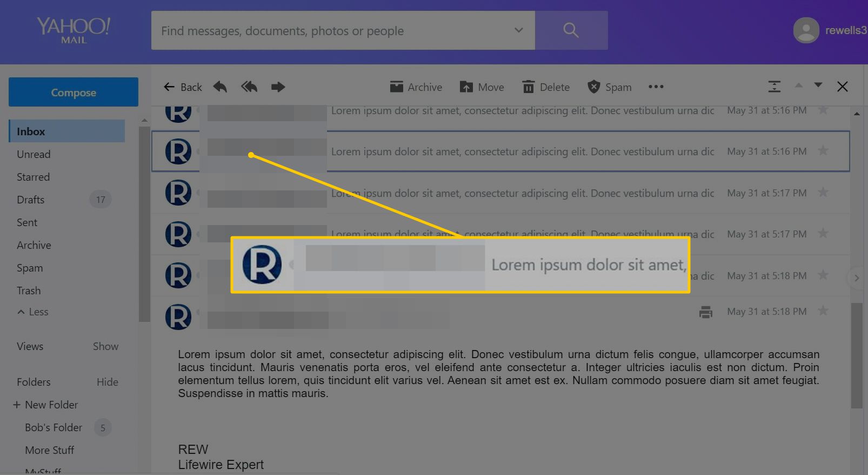Open the Archive folder in sidebar

point(34,245)
